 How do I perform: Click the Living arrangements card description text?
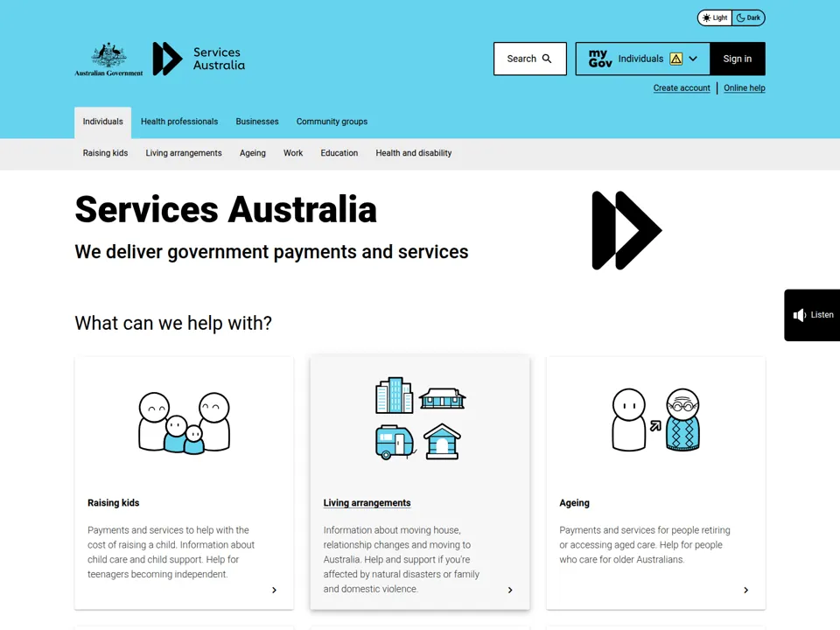[x=402, y=559]
